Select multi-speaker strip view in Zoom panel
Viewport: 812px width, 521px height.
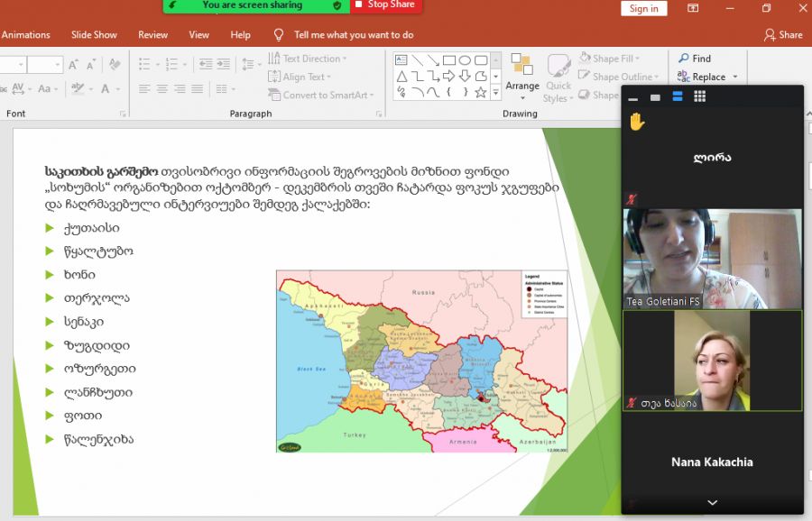tap(678, 96)
